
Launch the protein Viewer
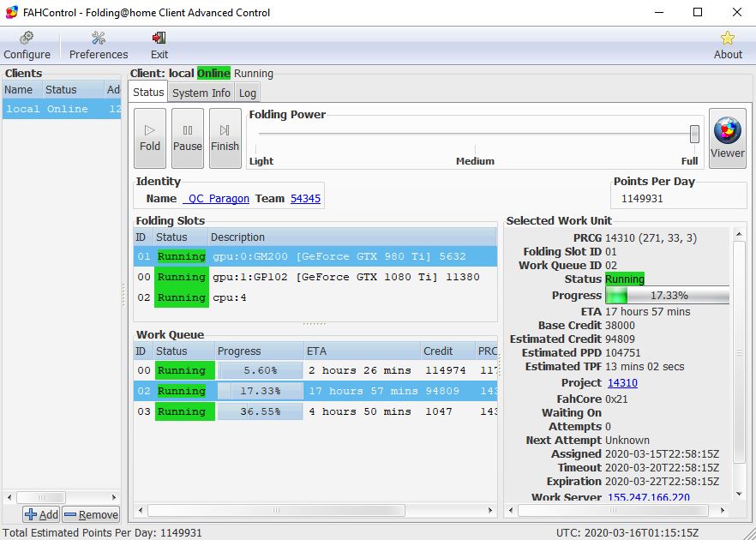pyautogui.click(x=727, y=138)
